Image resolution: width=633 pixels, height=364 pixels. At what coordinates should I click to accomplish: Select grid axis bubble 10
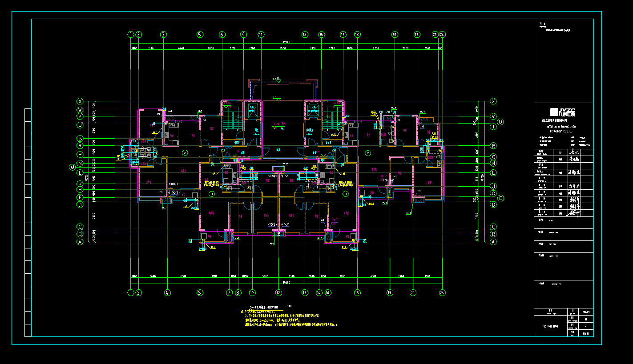[x=252, y=292]
